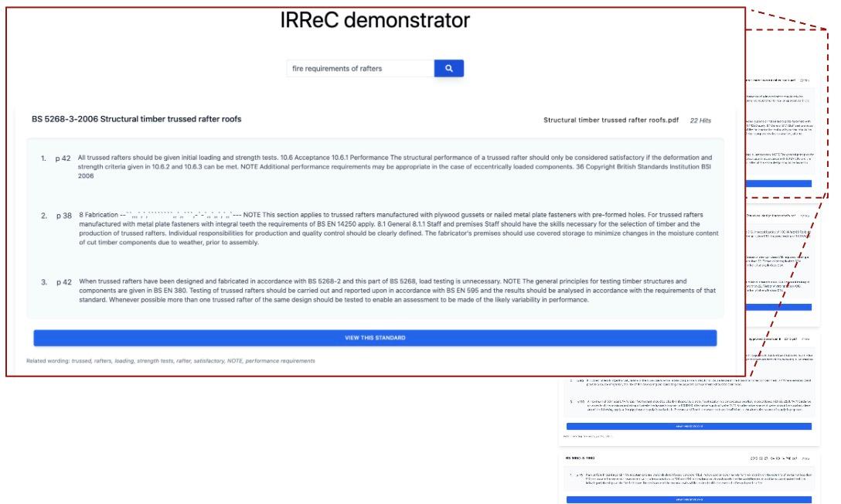Click the 'IRReC demonstrator' page title
This screenshot has width=841, height=504.
click(x=375, y=20)
